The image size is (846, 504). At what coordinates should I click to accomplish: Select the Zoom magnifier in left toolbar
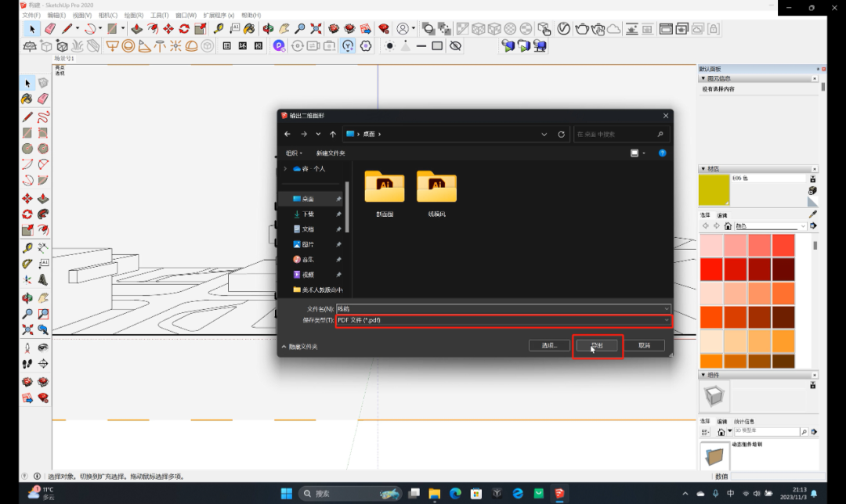[27, 314]
